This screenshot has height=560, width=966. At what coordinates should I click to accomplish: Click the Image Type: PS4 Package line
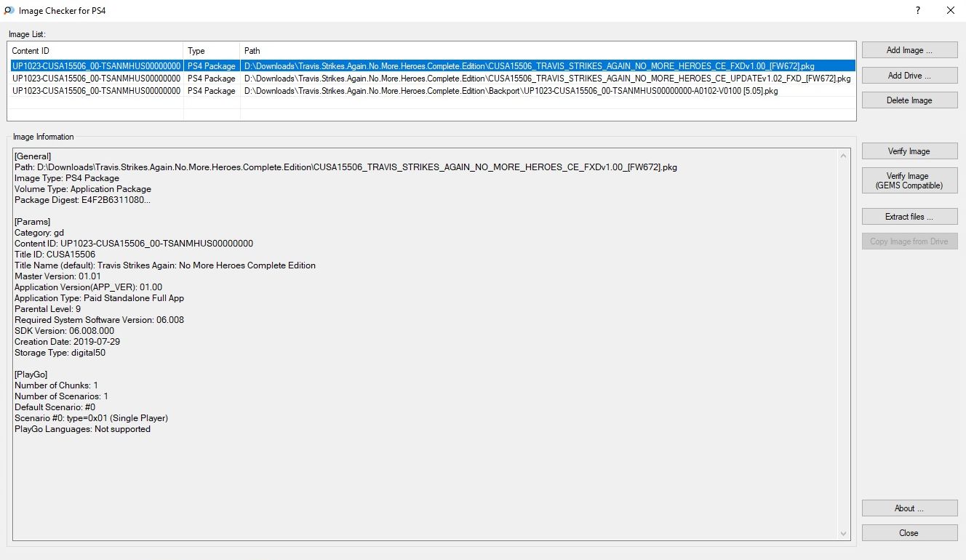[x=67, y=178]
